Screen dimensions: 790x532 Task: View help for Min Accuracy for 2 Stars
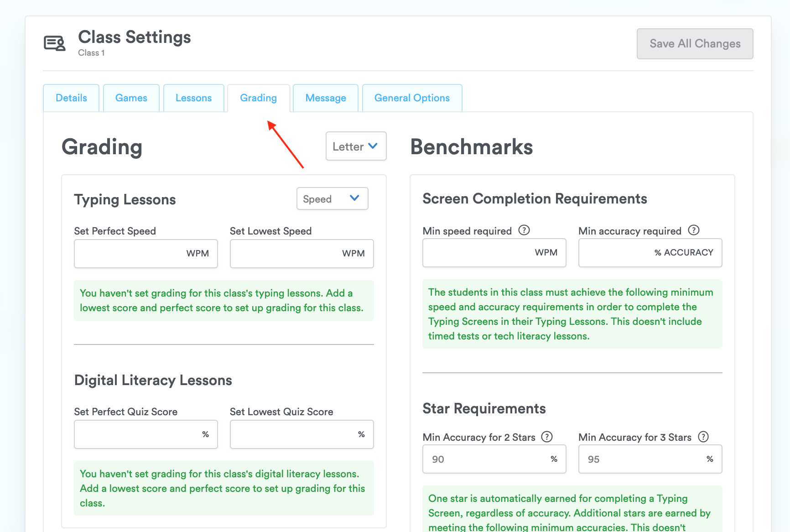[x=547, y=437]
